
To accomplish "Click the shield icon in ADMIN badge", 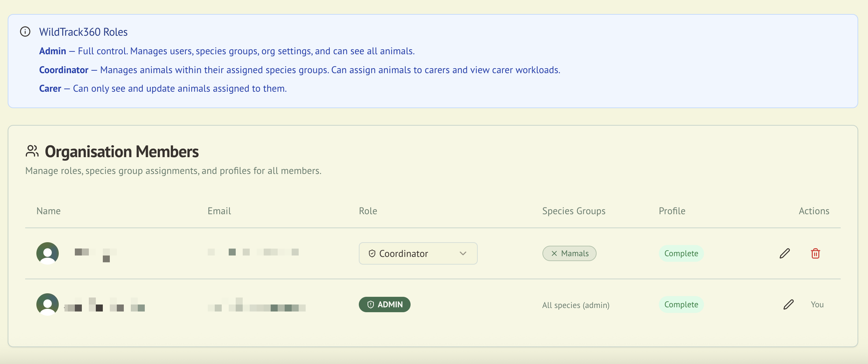I will tap(371, 304).
